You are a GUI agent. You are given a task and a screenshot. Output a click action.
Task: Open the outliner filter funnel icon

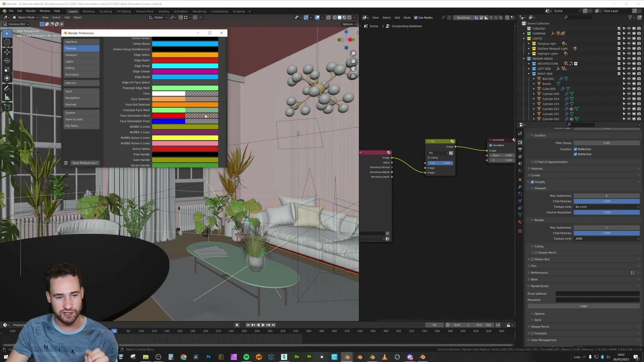[630, 17]
